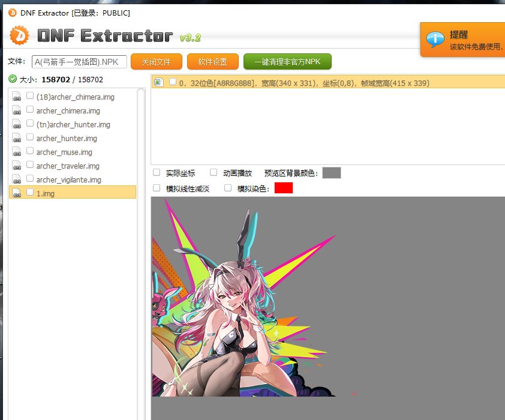Enable 动画播放 checkbox
The height and width of the screenshot is (420, 505).
click(214, 173)
